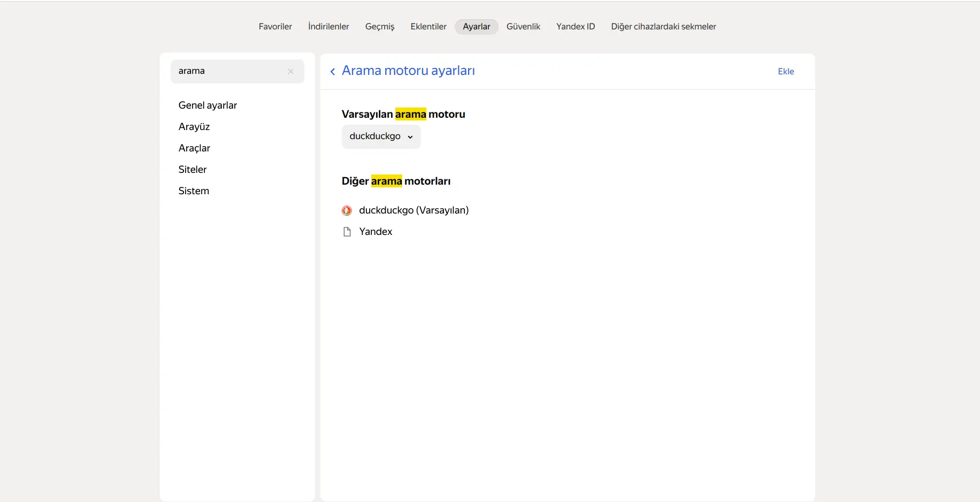Image resolution: width=980 pixels, height=502 pixels.
Task: Select the Ayarlar tab
Action: (477, 27)
